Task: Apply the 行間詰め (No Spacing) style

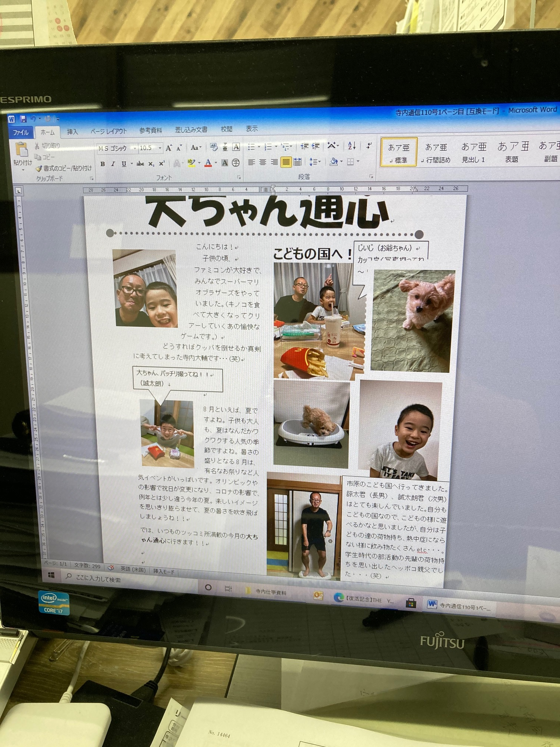Action: click(436, 152)
